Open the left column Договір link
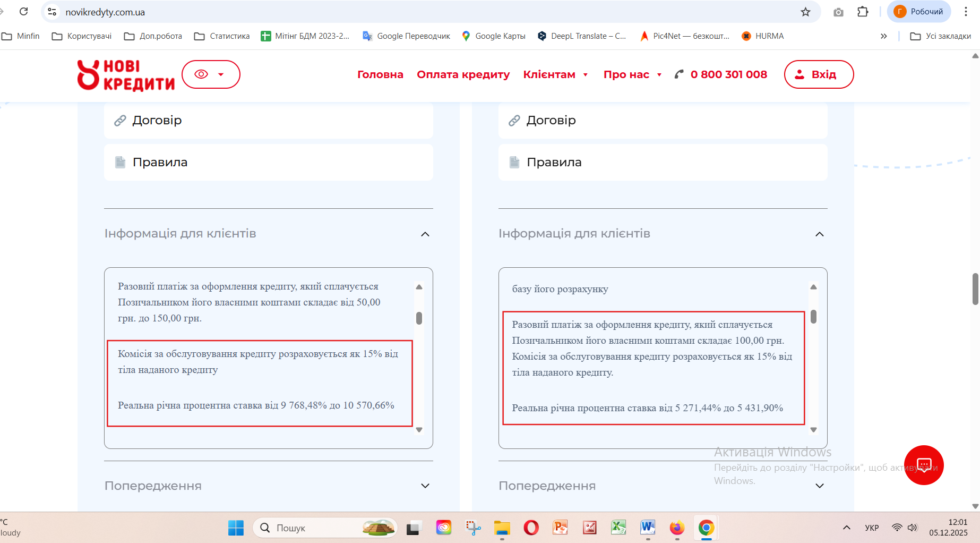Screen dimensions: 980x543 point(269,121)
